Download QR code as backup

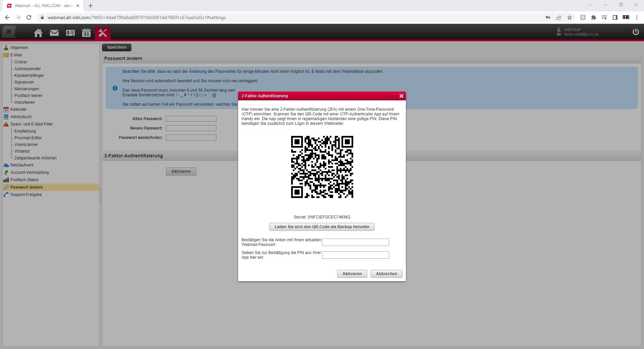point(322,227)
